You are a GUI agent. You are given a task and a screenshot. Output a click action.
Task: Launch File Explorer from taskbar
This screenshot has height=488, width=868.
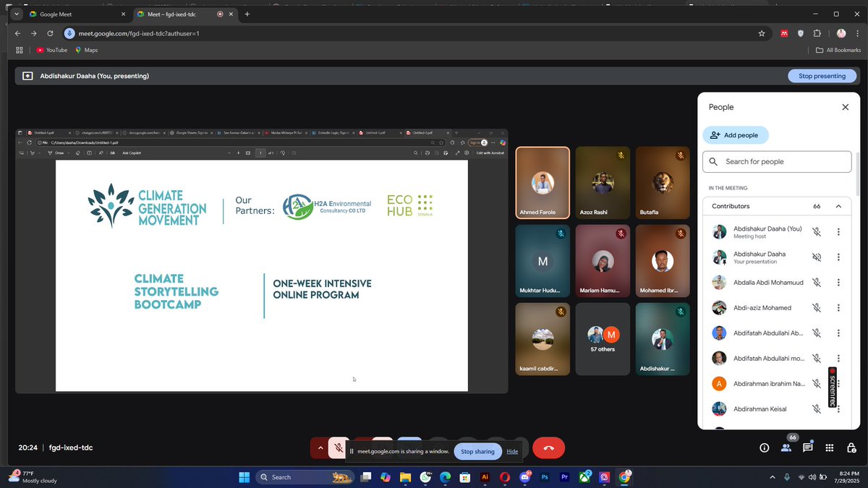coord(405,477)
